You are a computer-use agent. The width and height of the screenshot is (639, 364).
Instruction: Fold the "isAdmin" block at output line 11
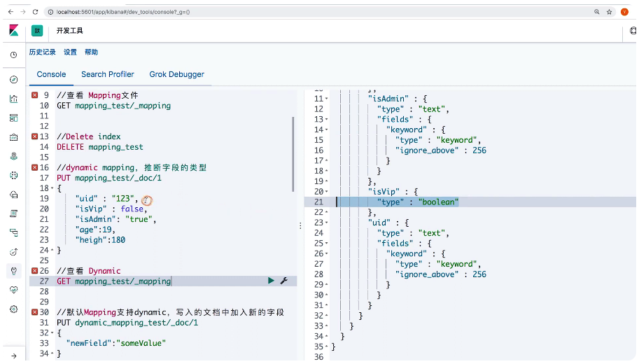pyautogui.click(x=327, y=99)
